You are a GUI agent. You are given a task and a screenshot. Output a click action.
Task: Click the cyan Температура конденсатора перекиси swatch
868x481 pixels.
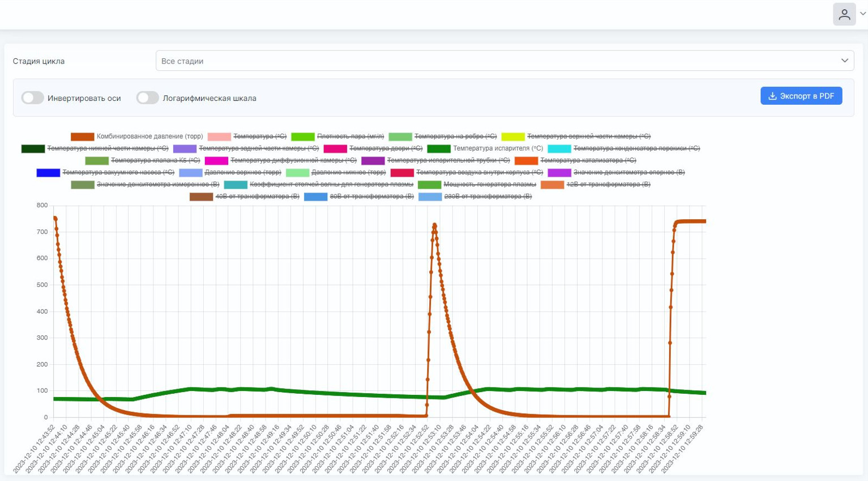point(559,148)
